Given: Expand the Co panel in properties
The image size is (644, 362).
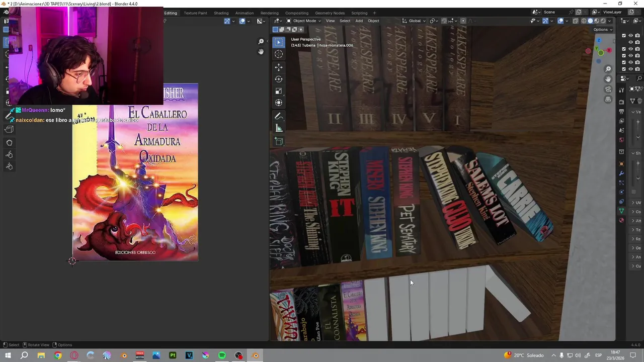Looking at the screenshot, I should pyautogui.click(x=636, y=212).
